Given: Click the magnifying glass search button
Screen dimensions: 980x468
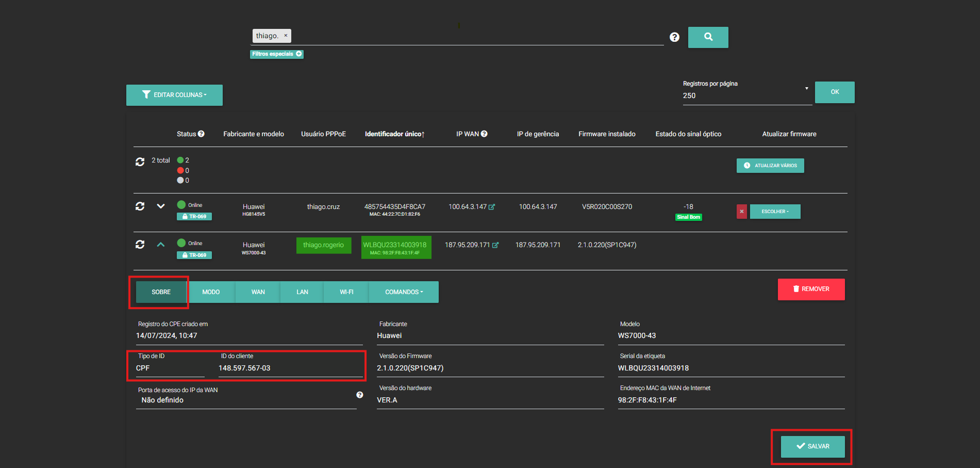Looking at the screenshot, I should (708, 37).
